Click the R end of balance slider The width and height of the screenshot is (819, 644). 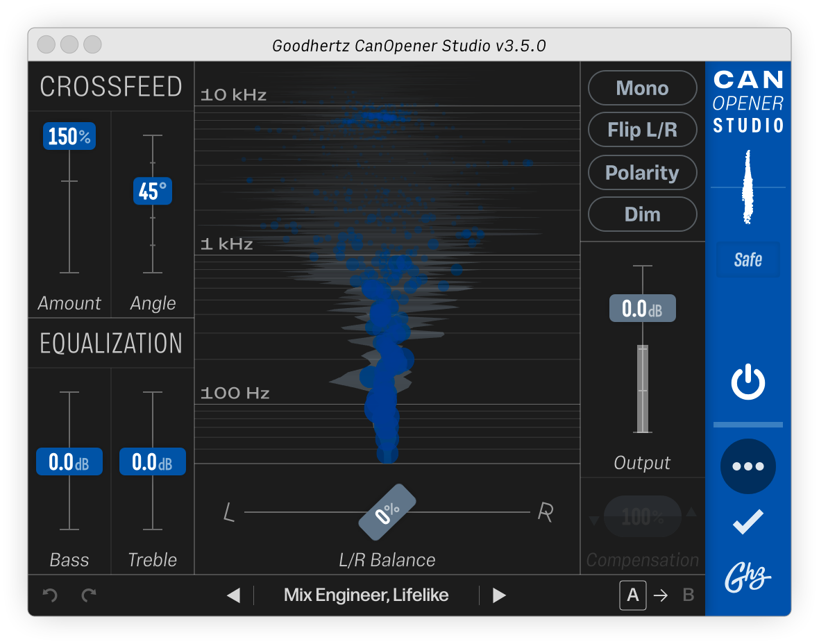[x=546, y=512]
